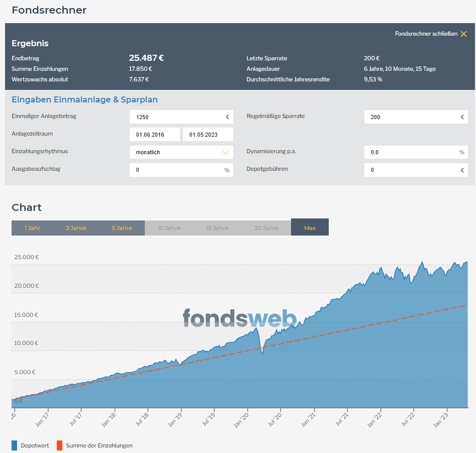Select the Max chart range tab
This screenshot has height=453, width=476.
pyautogui.click(x=310, y=227)
